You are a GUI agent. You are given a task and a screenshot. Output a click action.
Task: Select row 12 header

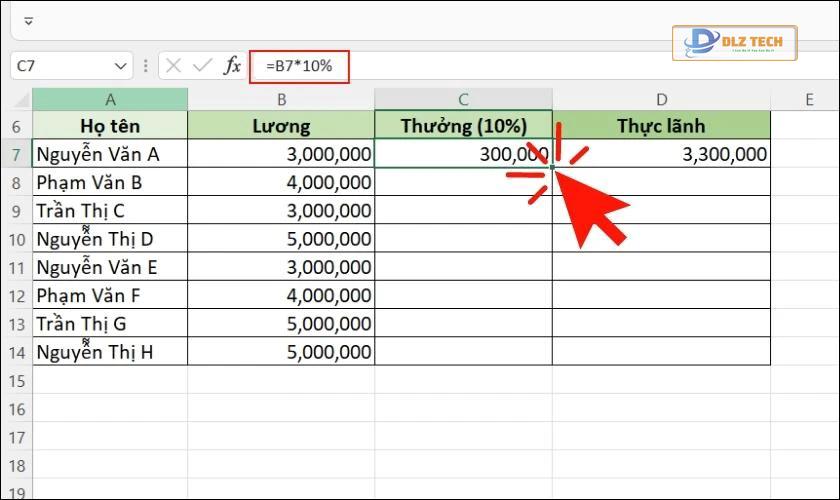[x=17, y=296]
